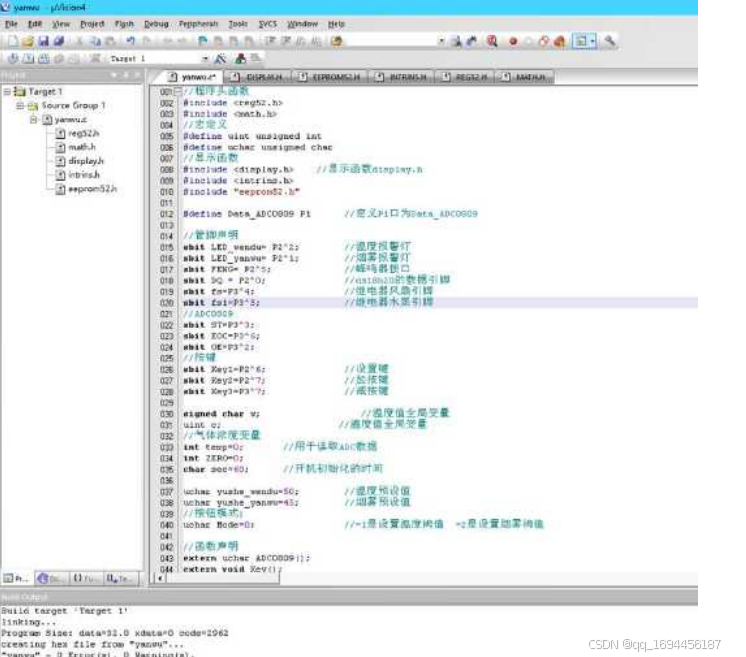Translate the current file using the first build-toolbar icon
This screenshot has height=657, width=746.
click(x=13, y=59)
